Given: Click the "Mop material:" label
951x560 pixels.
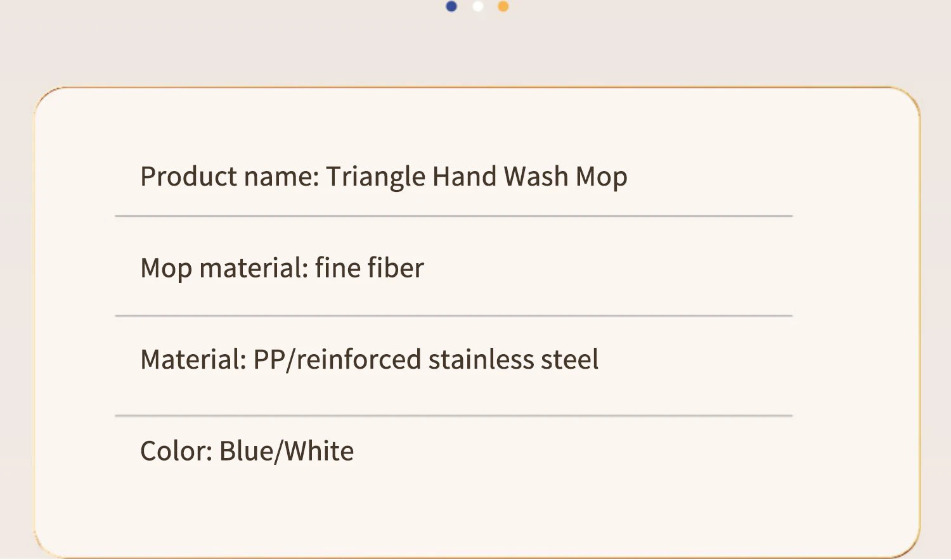Looking at the screenshot, I should (x=224, y=268).
